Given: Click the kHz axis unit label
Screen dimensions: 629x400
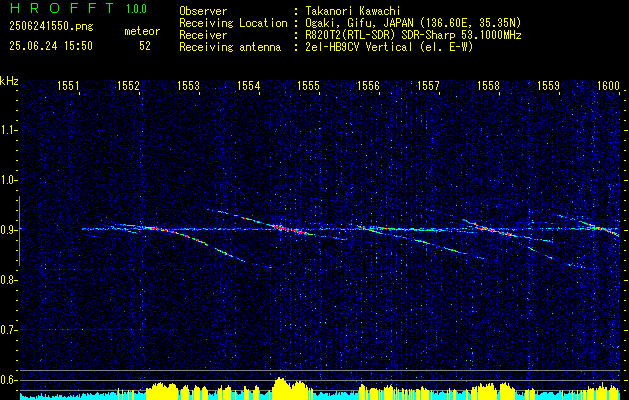Looking at the screenshot, I should [x=9, y=81].
